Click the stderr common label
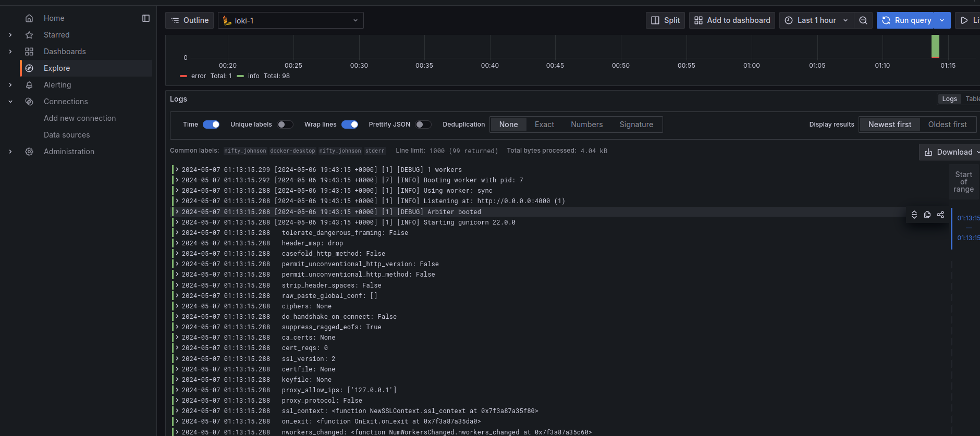 click(375, 151)
